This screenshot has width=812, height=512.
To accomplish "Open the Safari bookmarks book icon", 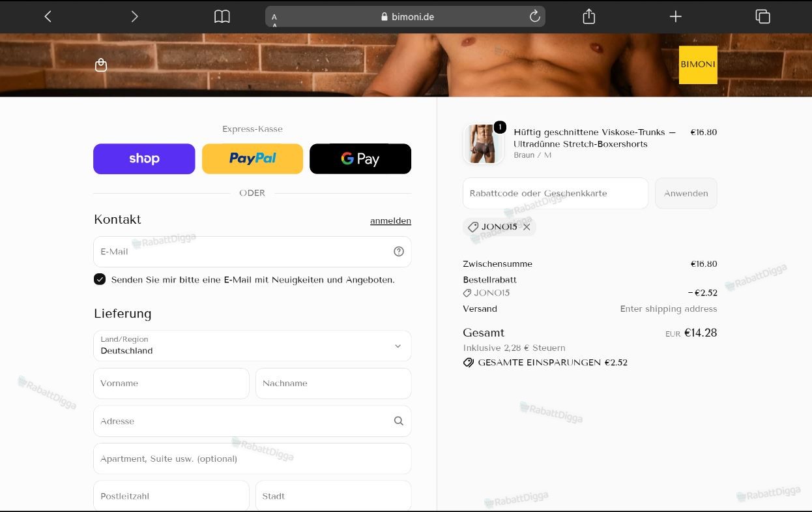I will pyautogui.click(x=222, y=16).
